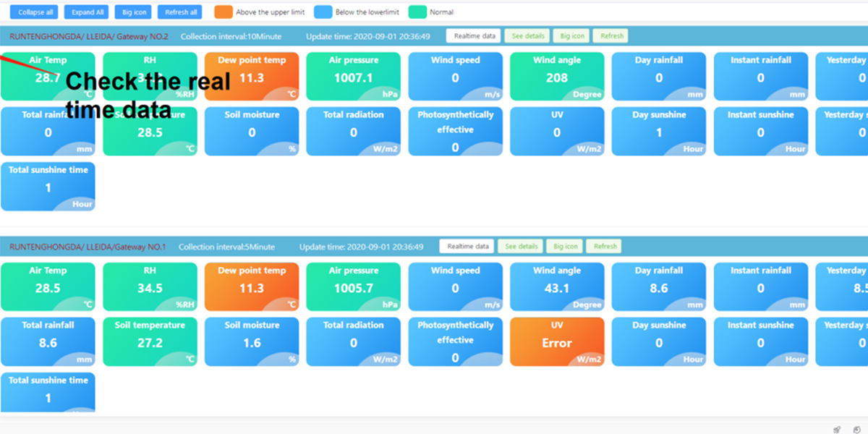This screenshot has height=434, width=868.
Task: Open Realtime data tab for Gateway NO.2
Action: pos(475,36)
